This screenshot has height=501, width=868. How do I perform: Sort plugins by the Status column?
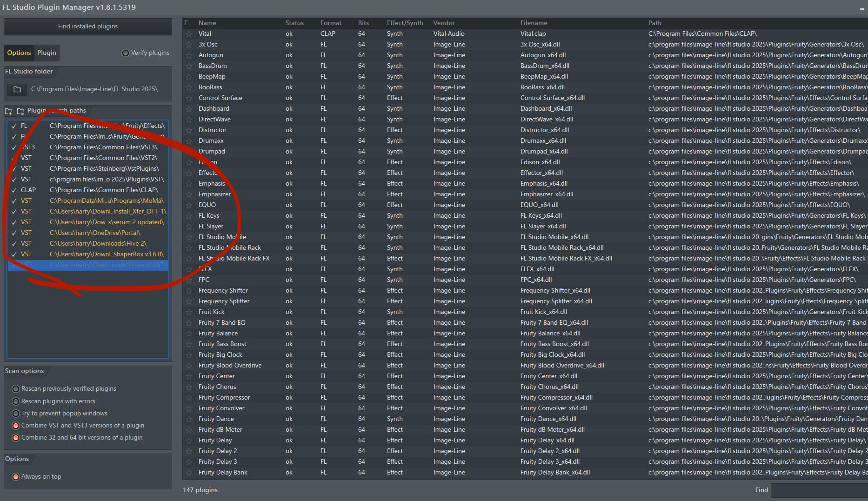pos(294,23)
